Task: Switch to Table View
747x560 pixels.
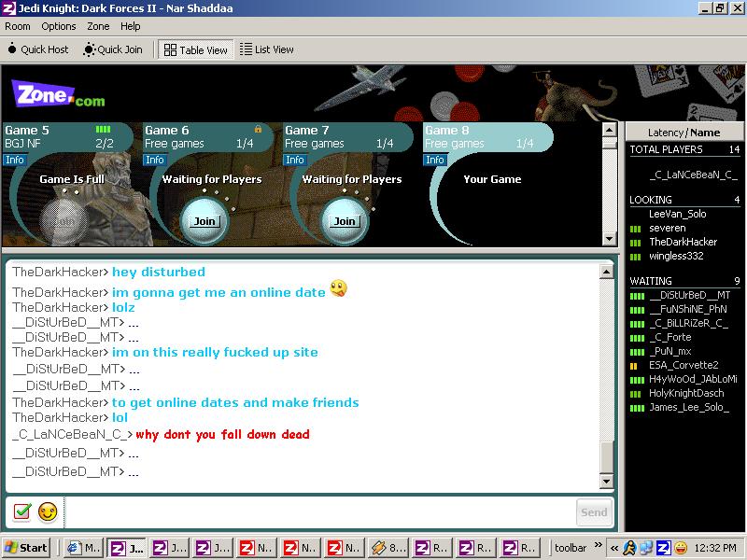Action: [196, 49]
